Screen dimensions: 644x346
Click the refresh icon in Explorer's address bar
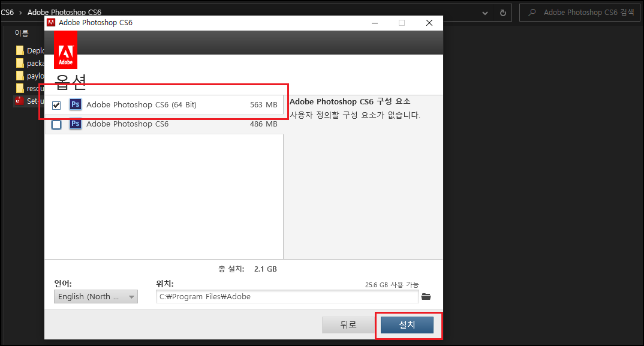[502, 13]
